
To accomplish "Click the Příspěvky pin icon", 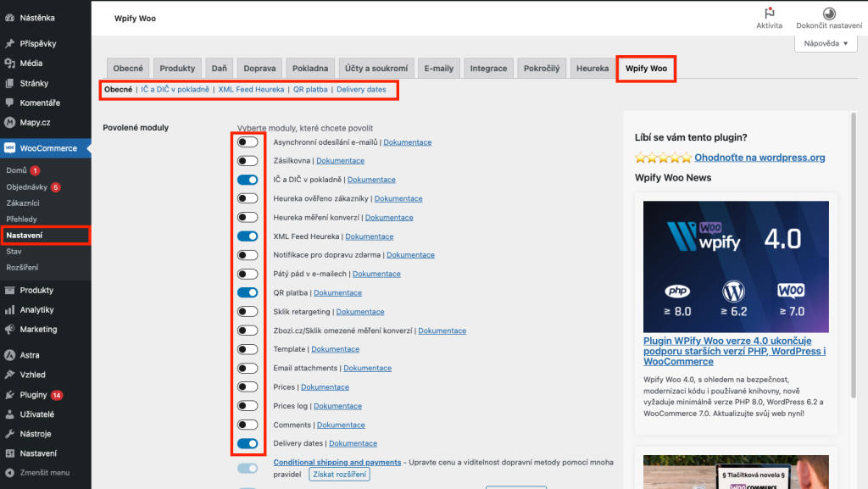I will pos(10,43).
